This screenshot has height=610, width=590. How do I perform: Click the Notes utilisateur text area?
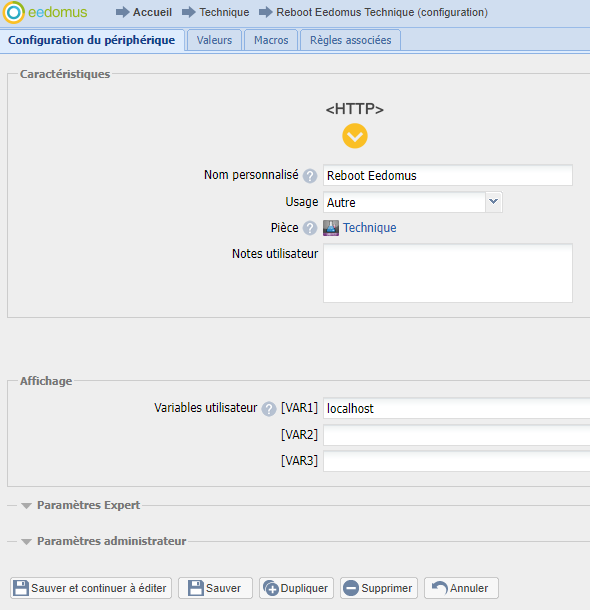448,273
